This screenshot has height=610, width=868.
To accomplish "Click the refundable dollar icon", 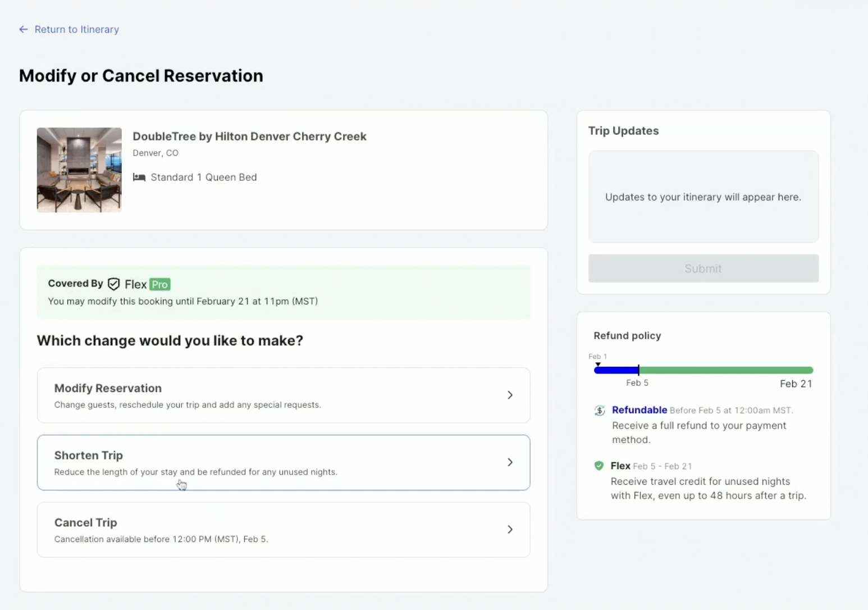I will click(x=600, y=411).
